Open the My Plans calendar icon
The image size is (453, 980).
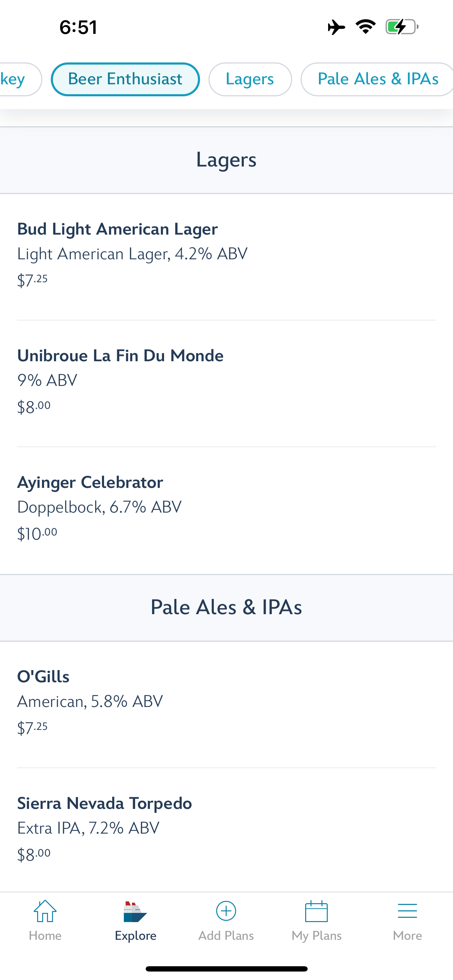316,911
